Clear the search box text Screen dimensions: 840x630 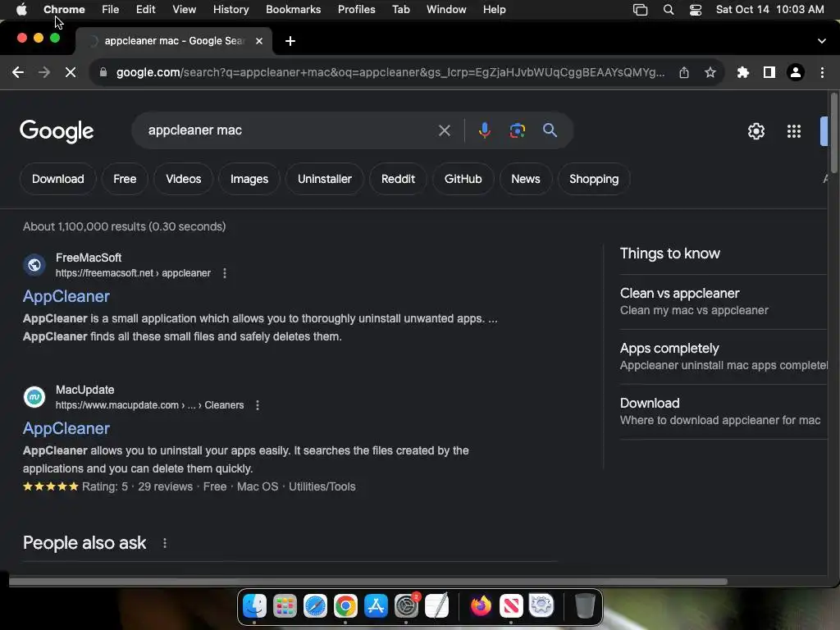444,130
